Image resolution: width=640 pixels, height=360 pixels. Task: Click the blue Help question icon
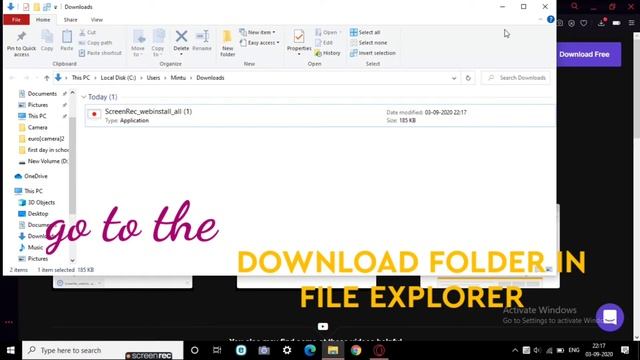tap(551, 19)
